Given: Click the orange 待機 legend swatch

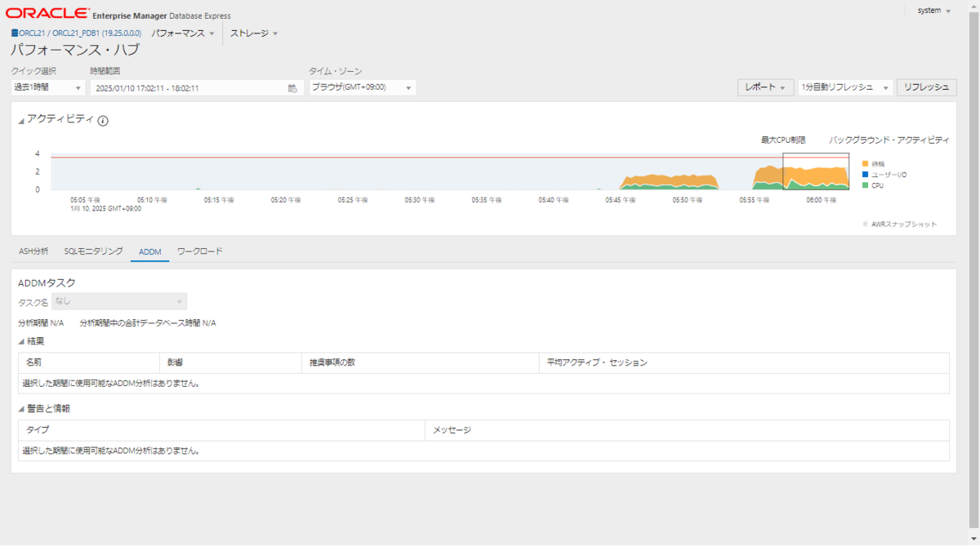Looking at the screenshot, I should click(x=865, y=164).
